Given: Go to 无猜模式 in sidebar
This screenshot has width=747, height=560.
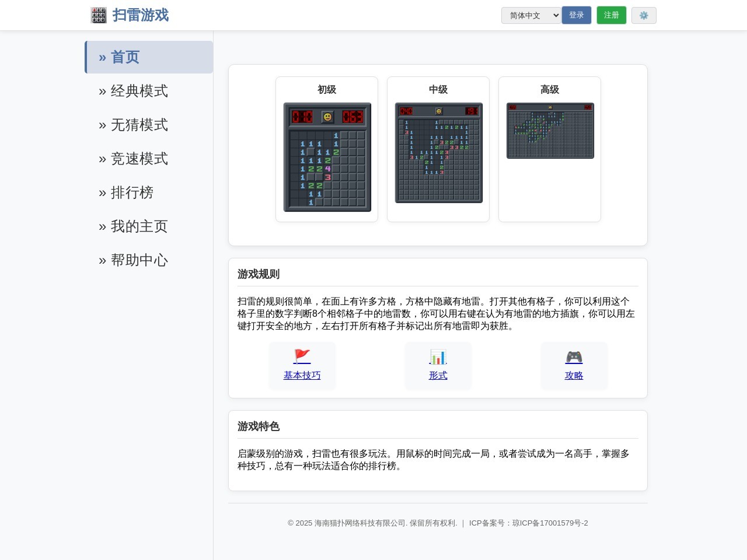Looking at the screenshot, I should [x=139, y=125].
